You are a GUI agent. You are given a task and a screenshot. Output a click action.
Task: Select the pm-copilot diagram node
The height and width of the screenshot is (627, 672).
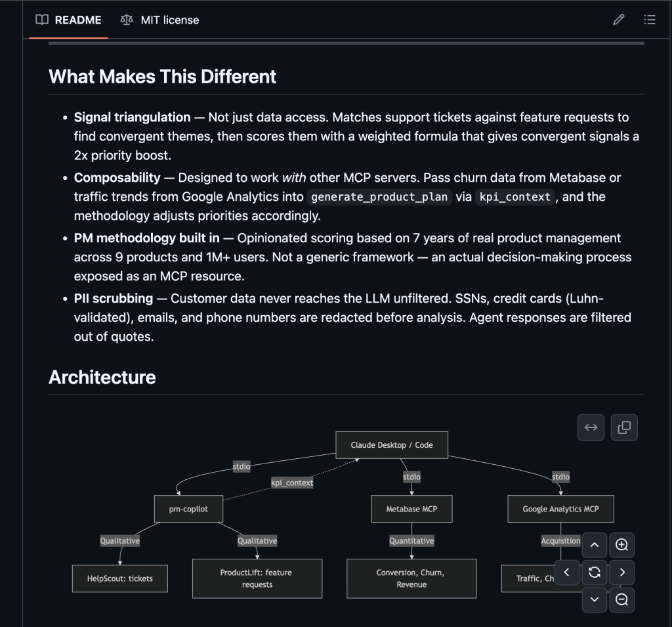tap(188, 509)
